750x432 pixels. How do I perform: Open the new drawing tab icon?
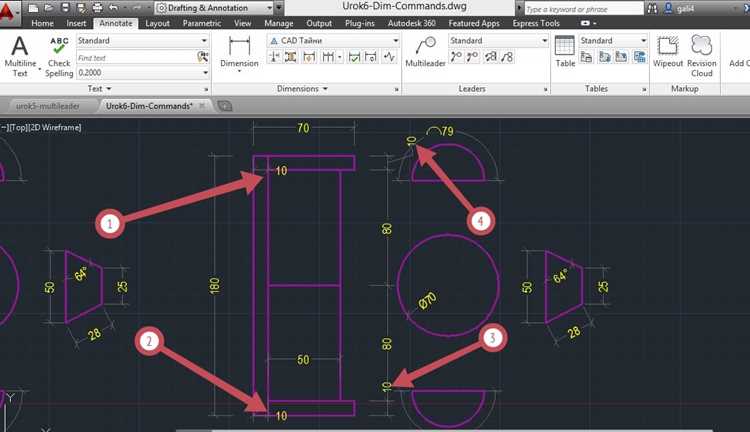tap(225, 106)
